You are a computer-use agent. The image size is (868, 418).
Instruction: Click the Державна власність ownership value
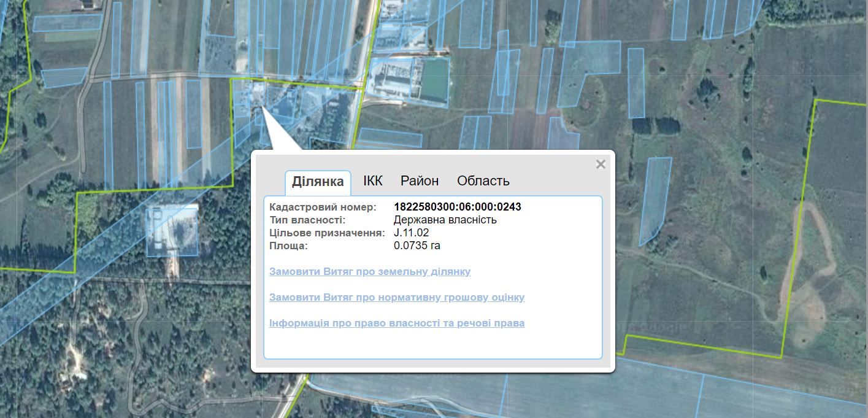point(445,220)
